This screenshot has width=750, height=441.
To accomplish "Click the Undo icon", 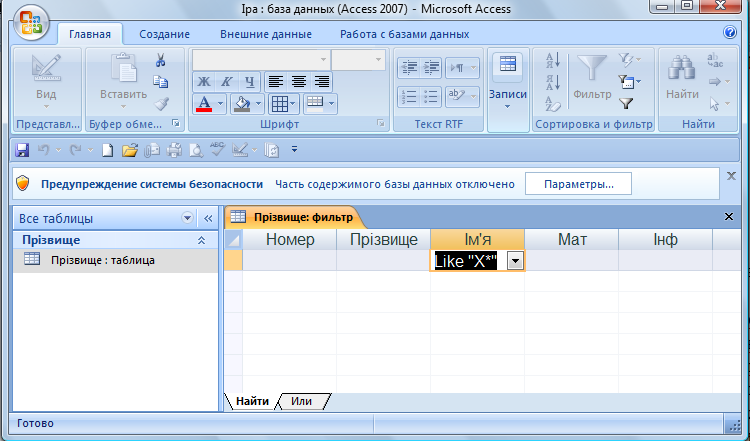I will [x=44, y=150].
